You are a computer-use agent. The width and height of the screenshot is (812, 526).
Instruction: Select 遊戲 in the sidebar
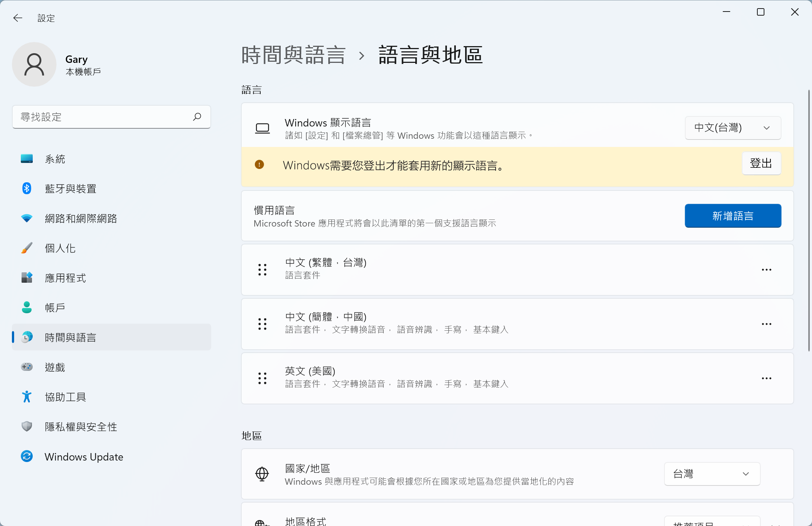pyautogui.click(x=112, y=367)
